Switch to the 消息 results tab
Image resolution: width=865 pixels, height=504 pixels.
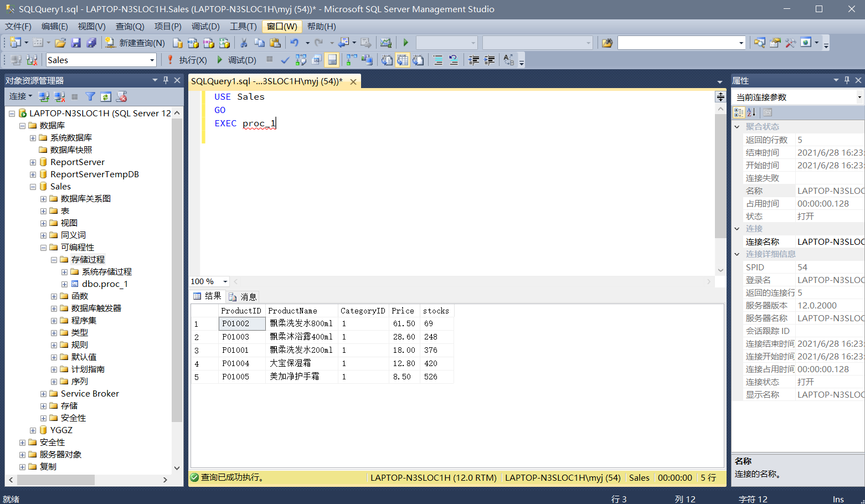(x=243, y=297)
